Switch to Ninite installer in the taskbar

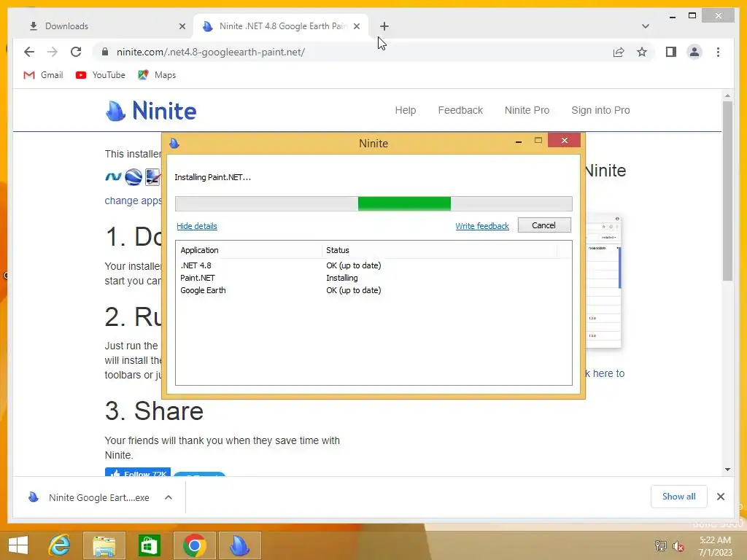pyautogui.click(x=239, y=545)
